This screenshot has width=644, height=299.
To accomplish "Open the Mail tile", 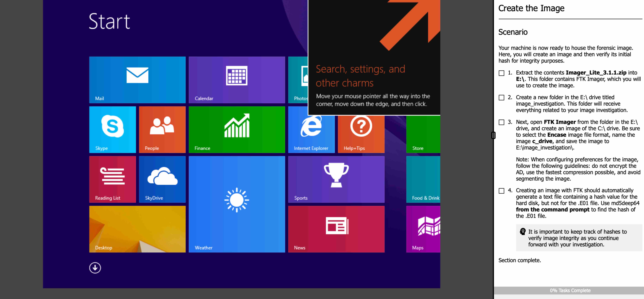I will click(x=137, y=80).
